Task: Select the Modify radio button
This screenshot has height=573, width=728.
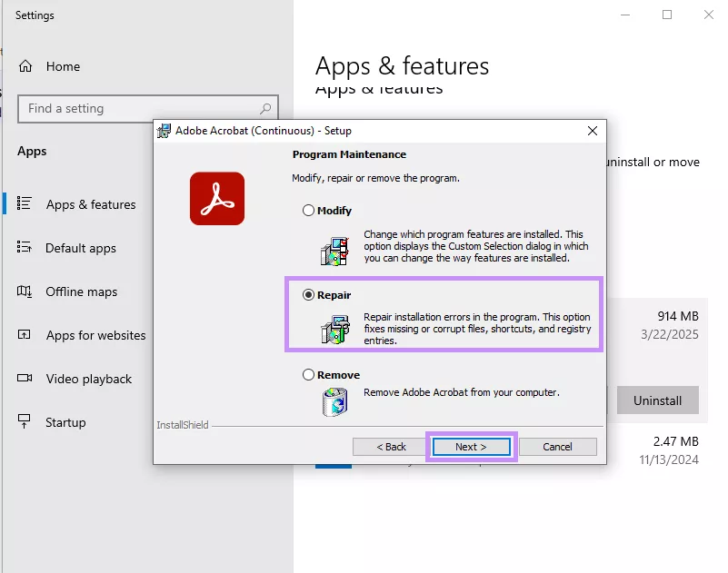Action: click(x=308, y=210)
